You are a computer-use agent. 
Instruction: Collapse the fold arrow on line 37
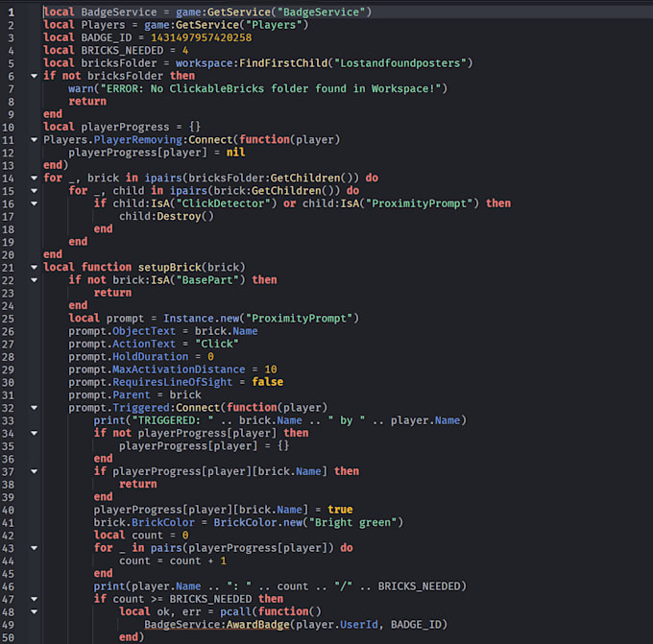pos(35,471)
